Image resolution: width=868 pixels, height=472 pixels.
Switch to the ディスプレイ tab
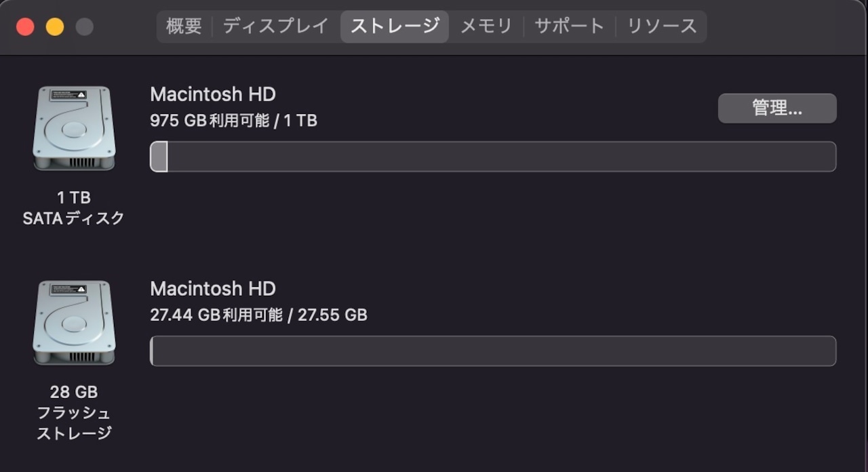coord(275,26)
